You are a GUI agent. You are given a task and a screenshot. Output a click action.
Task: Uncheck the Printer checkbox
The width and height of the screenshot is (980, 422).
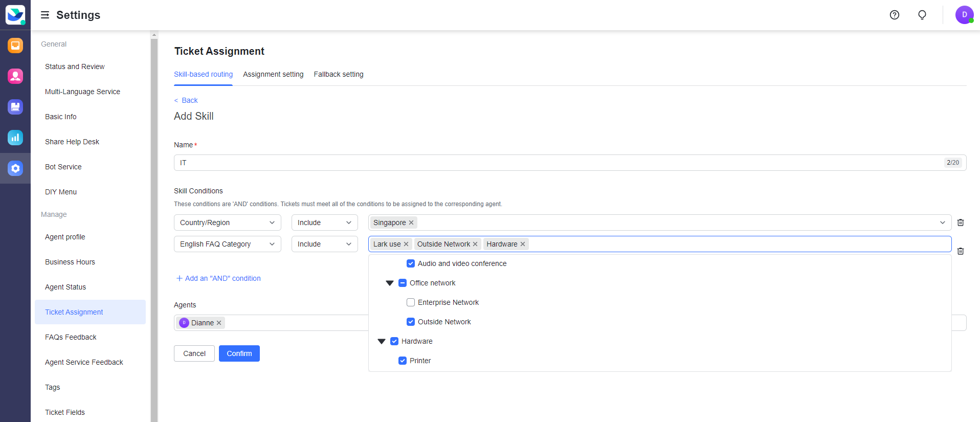402,361
